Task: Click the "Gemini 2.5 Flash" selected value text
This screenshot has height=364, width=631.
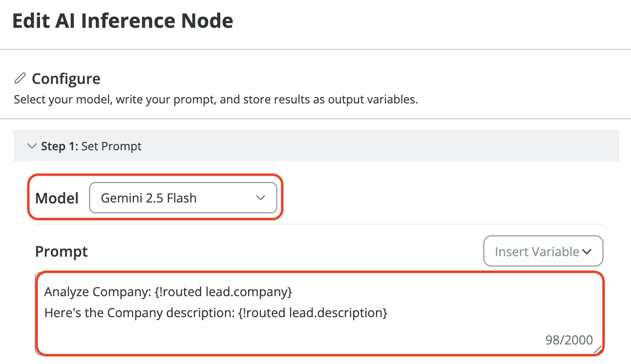Action: click(x=148, y=198)
